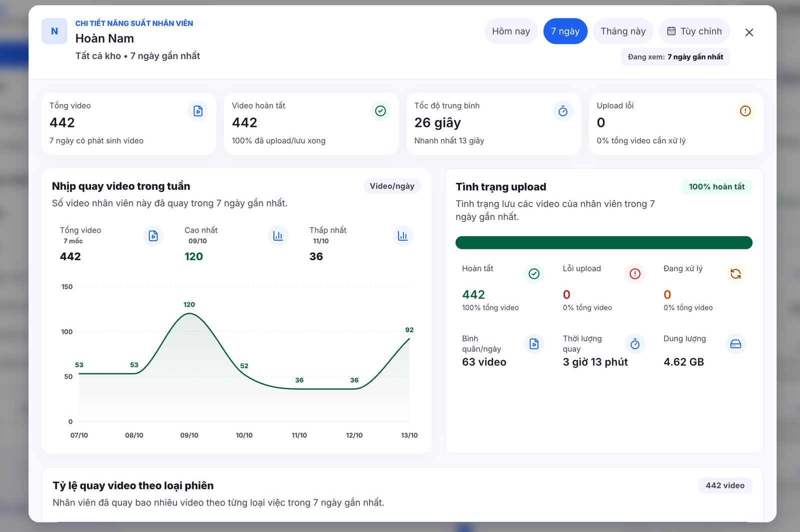Click the video file icon in Tổng video card
The height and width of the screenshot is (532, 800).
pyautogui.click(x=198, y=111)
